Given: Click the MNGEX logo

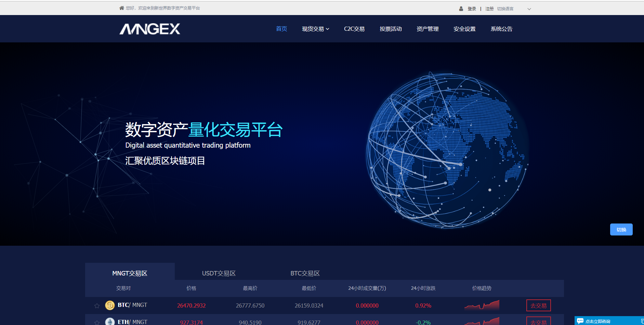Looking at the screenshot, I should [x=149, y=29].
